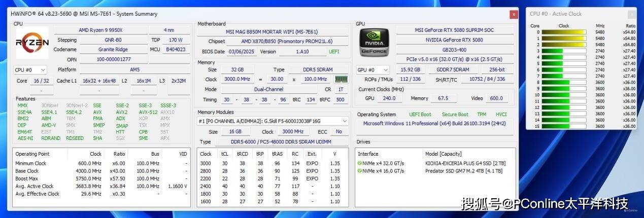Click the AMD-V feature flag
644x218 pixels.
(x=49, y=125)
